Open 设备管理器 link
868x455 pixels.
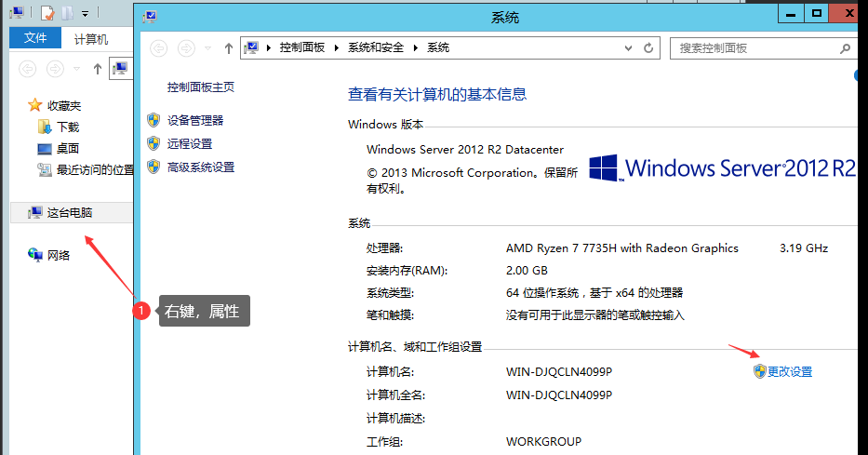coord(195,121)
